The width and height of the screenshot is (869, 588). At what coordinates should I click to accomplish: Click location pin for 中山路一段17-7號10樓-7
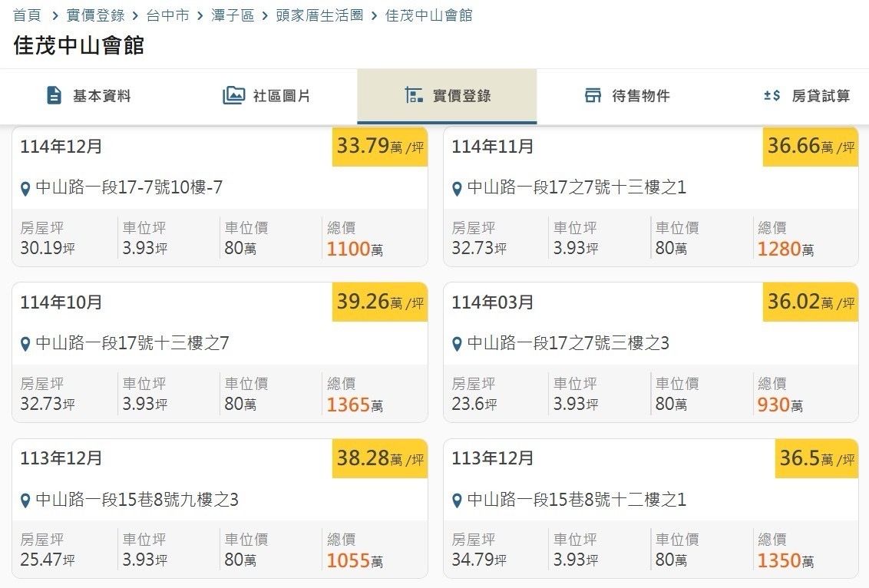click(25, 189)
